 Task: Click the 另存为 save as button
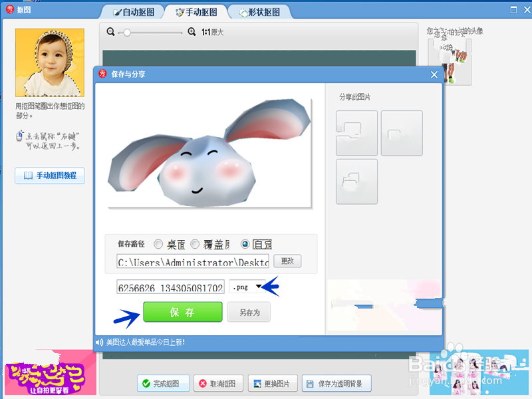(x=249, y=312)
